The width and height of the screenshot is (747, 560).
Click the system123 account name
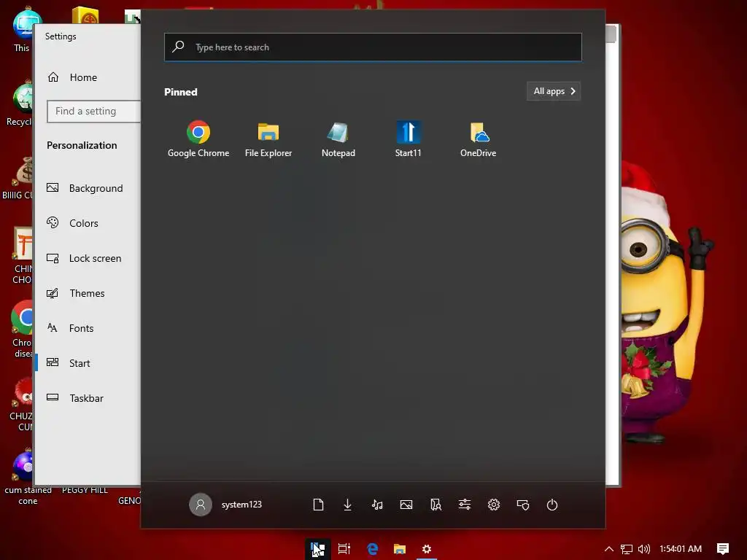coord(241,505)
